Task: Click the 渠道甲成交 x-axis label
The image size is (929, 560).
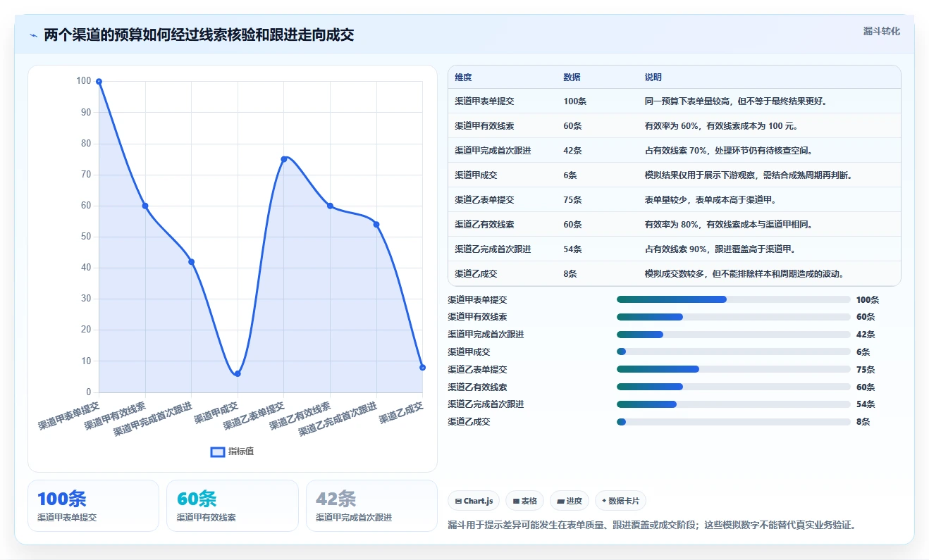Action: (217, 413)
